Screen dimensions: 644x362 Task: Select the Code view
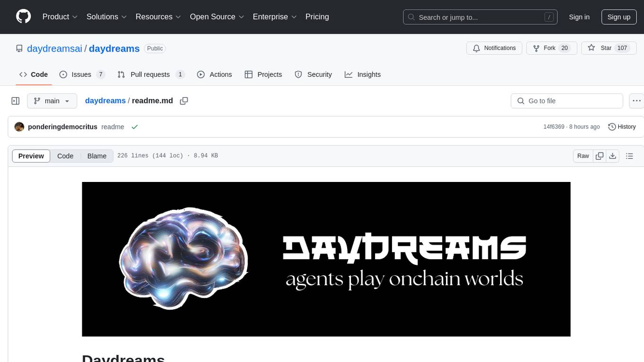pyautogui.click(x=65, y=156)
